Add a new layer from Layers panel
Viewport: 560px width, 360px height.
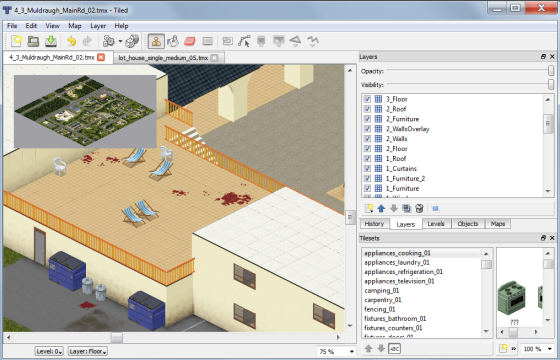[369, 209]
